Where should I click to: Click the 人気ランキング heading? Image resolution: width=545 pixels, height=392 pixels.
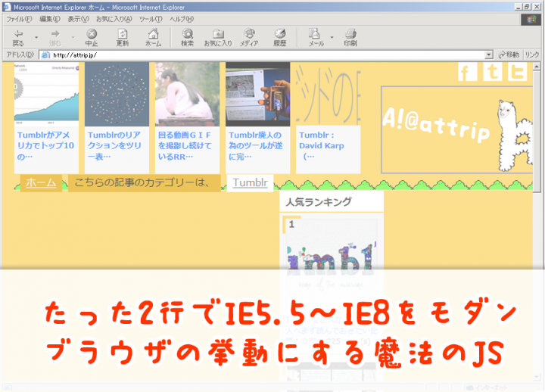[319, 201]
